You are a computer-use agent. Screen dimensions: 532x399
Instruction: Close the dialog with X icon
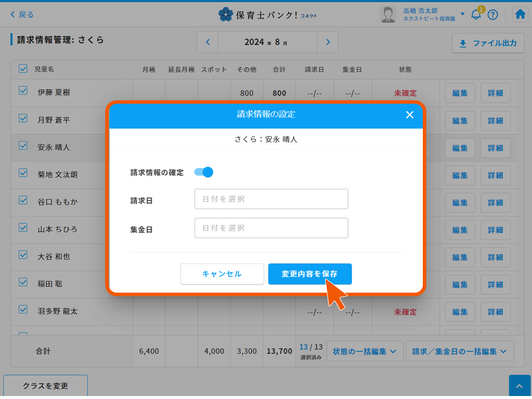409,115
